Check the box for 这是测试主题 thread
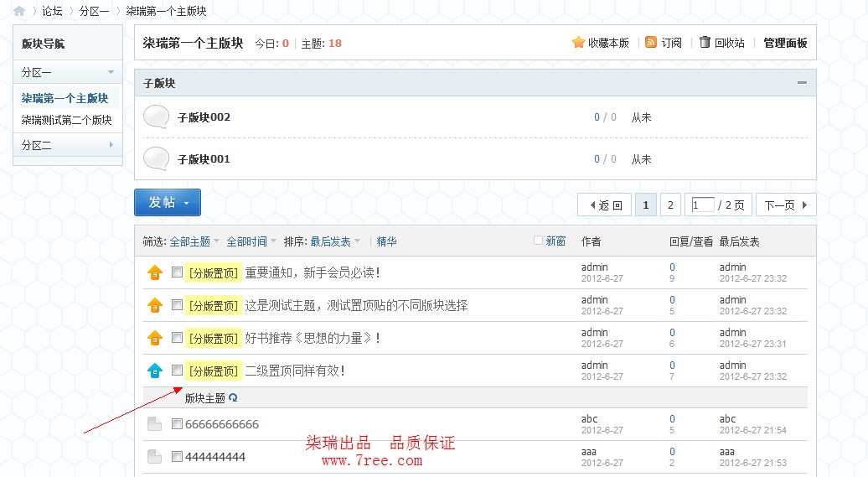 tap(177, 304)
